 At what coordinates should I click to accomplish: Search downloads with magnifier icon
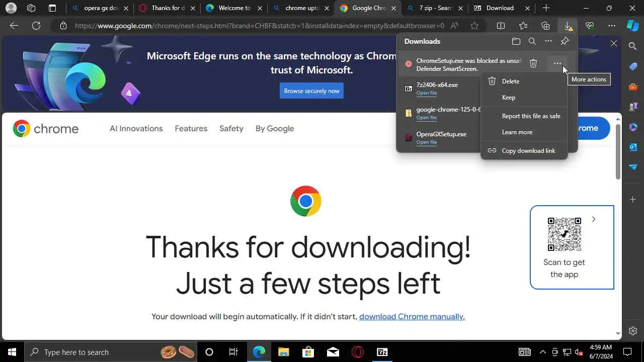pos(532,41)
